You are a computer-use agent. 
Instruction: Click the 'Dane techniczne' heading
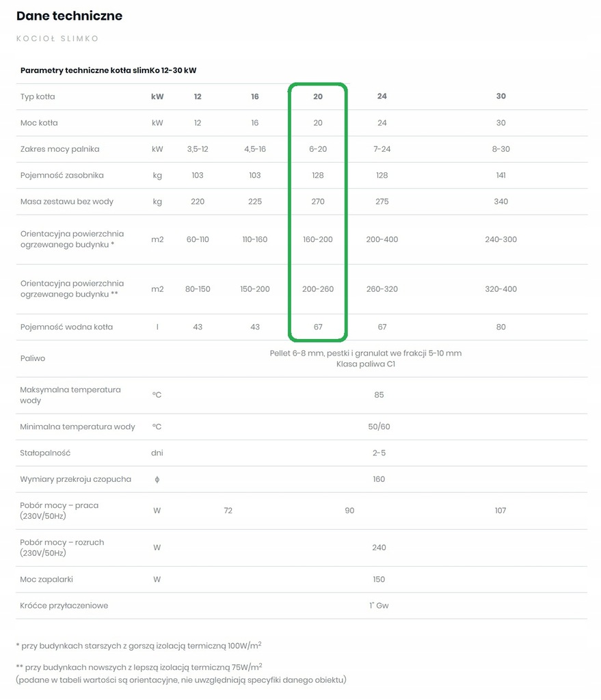(x=69, y=16)
